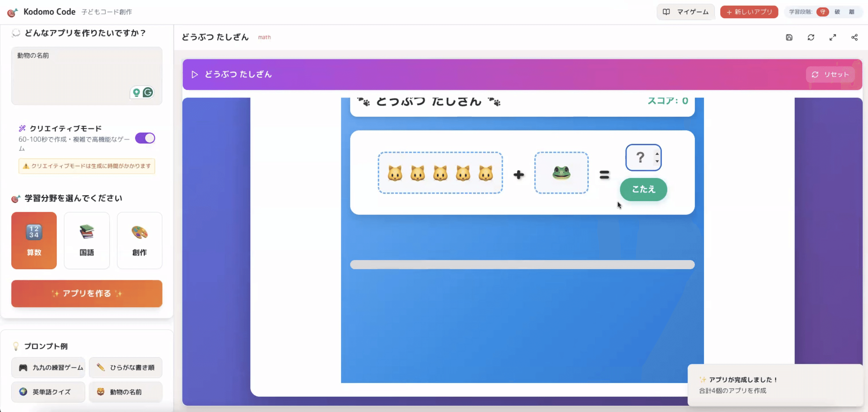The height and width of the screenshot is (412, 868).
Task: Select 守 learning stage
Action: [822, 12]
